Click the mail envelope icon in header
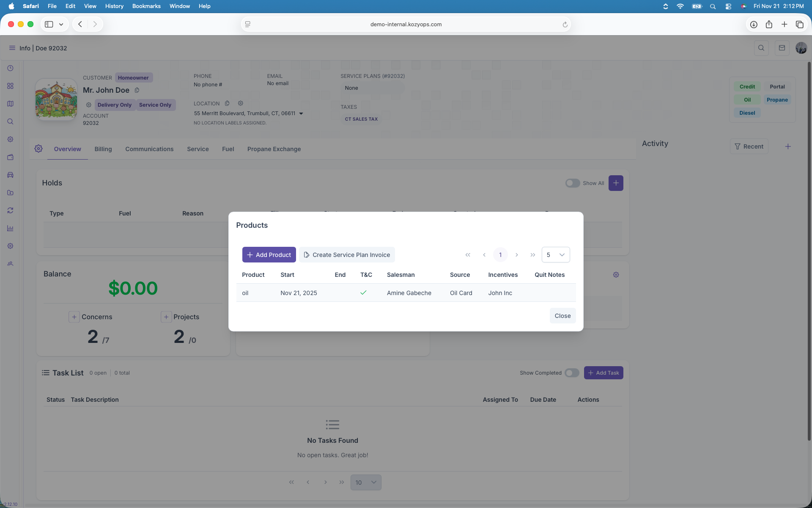Image resolution: width=812 pixels, height=508 pixels. (x=782, y=48)
